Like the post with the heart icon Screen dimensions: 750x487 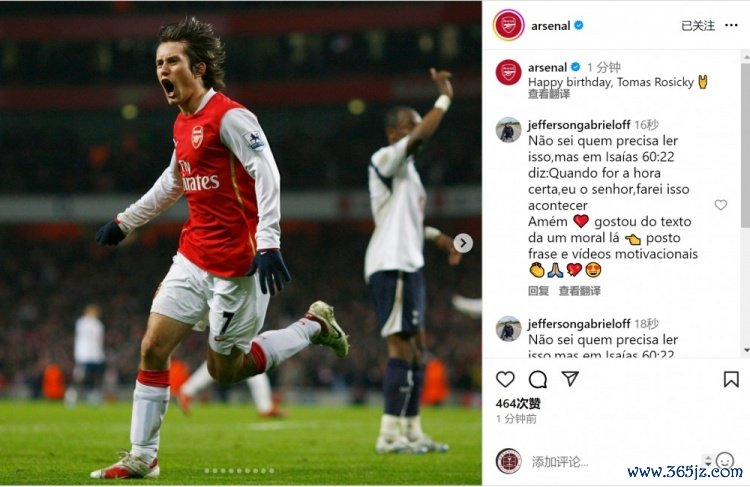pyautogui.click(x=506, y=379)
